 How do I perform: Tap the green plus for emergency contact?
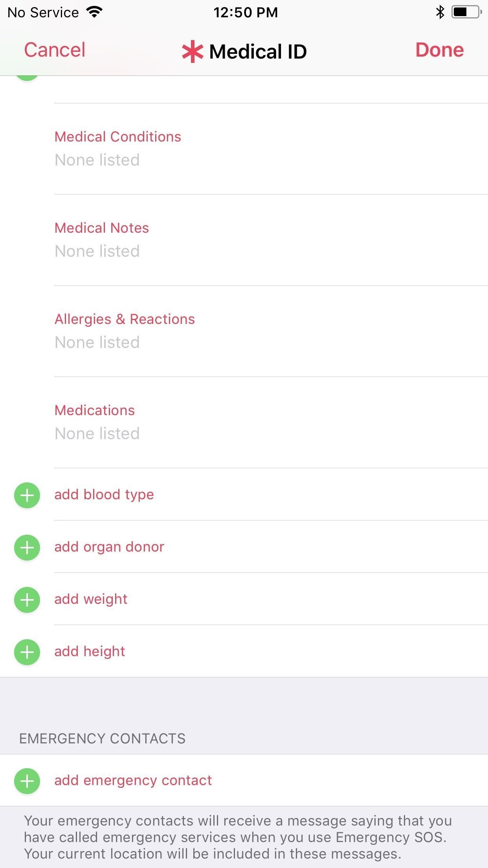(x=27, y=781)
